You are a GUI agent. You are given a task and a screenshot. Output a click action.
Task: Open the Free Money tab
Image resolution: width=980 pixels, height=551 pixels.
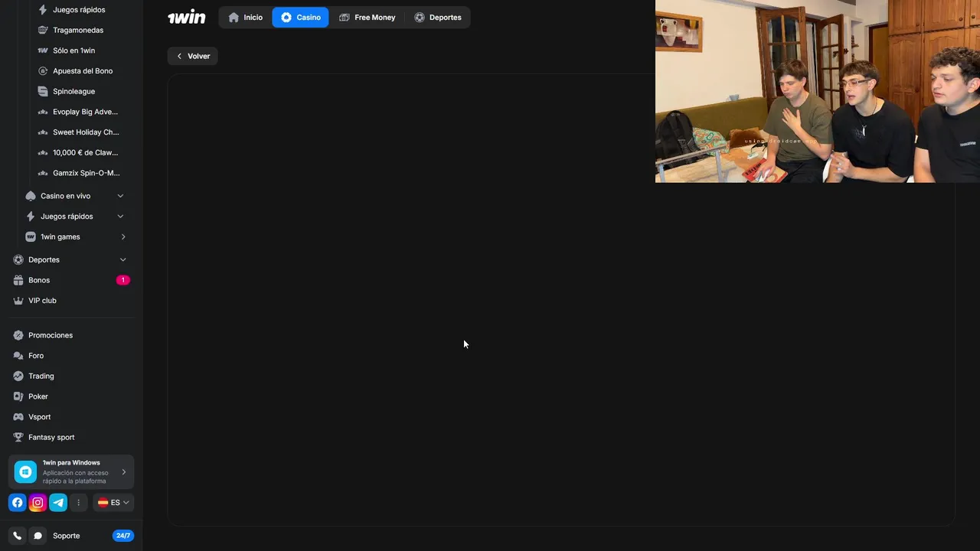click(367, 17)
